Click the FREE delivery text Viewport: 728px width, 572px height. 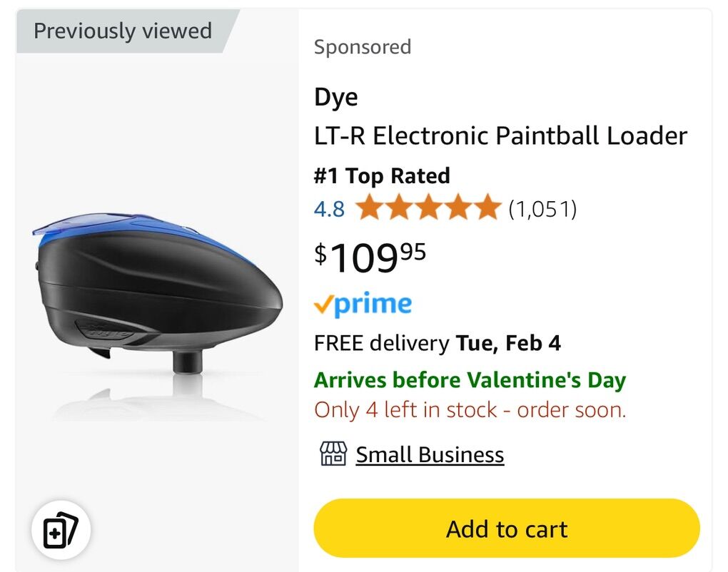[x=380, y=343]
